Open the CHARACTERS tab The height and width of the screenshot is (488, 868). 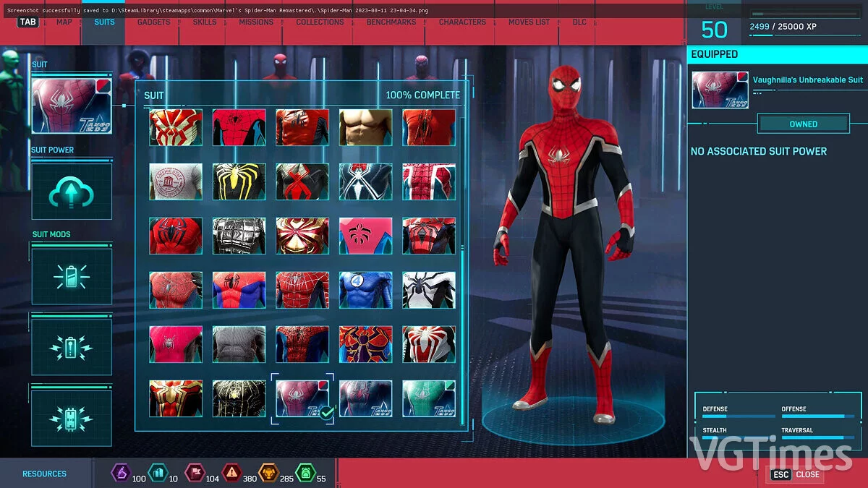(463, 22)
